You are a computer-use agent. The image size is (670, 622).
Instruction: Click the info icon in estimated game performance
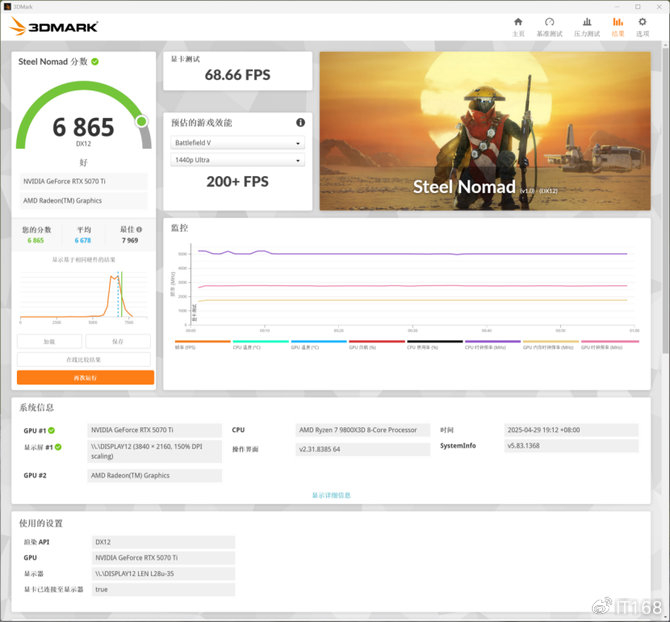point(300,123)
